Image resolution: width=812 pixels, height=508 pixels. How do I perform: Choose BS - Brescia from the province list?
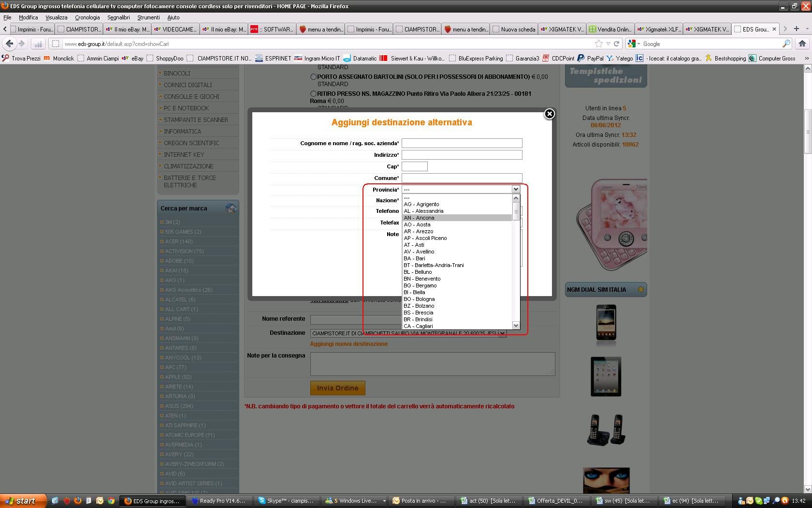[x=457, y=313]
